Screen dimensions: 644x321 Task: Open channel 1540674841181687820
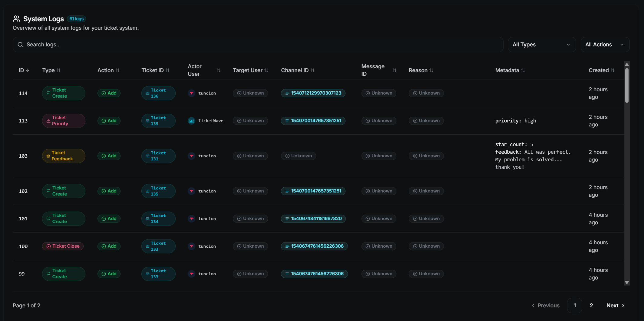click(313, 219)
